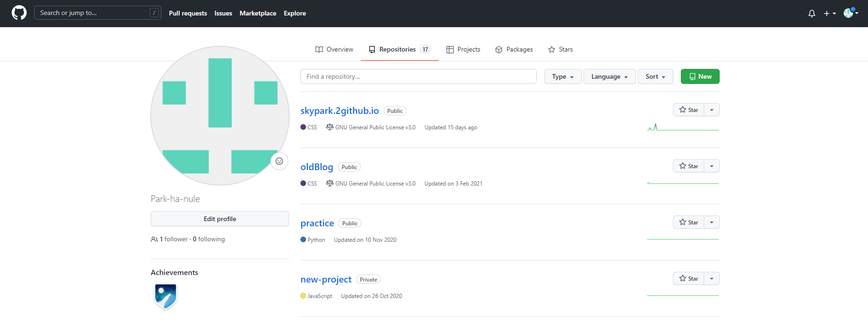Click the activity sparkline for skypark.2github.io
Viewport: 868px width, 320px height.
[x=683, y=127]
